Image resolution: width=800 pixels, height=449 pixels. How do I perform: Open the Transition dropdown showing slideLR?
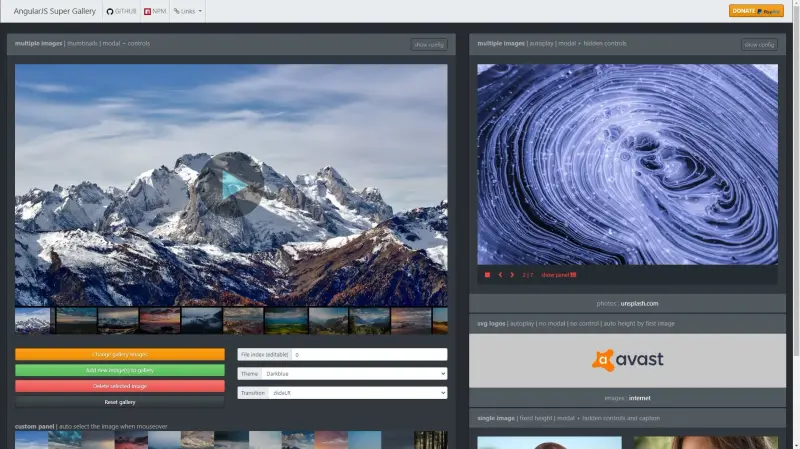[358, 393]
